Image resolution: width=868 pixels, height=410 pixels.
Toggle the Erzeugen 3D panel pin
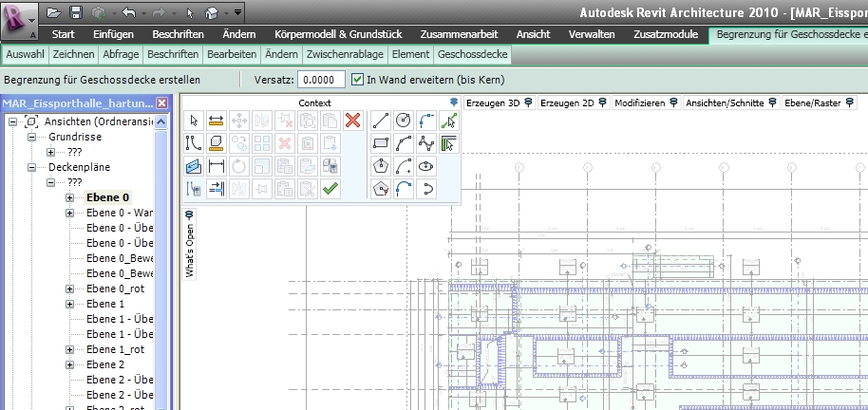pyautogui.click(x=528, y=102)
